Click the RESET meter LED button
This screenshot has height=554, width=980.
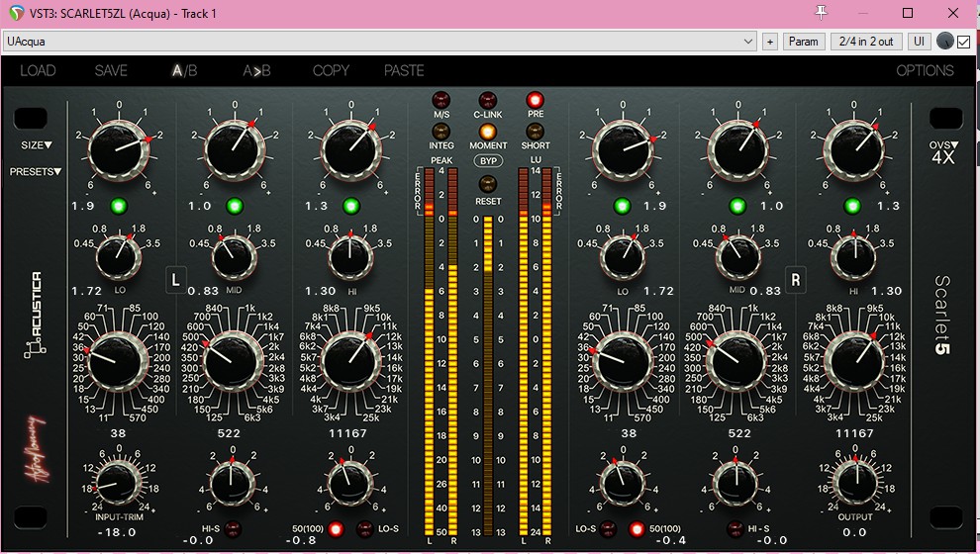pos(487,184)
